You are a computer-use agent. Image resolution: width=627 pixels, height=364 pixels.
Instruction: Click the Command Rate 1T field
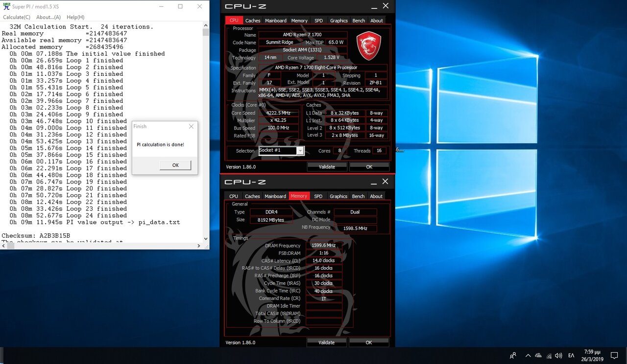point(324,298)
